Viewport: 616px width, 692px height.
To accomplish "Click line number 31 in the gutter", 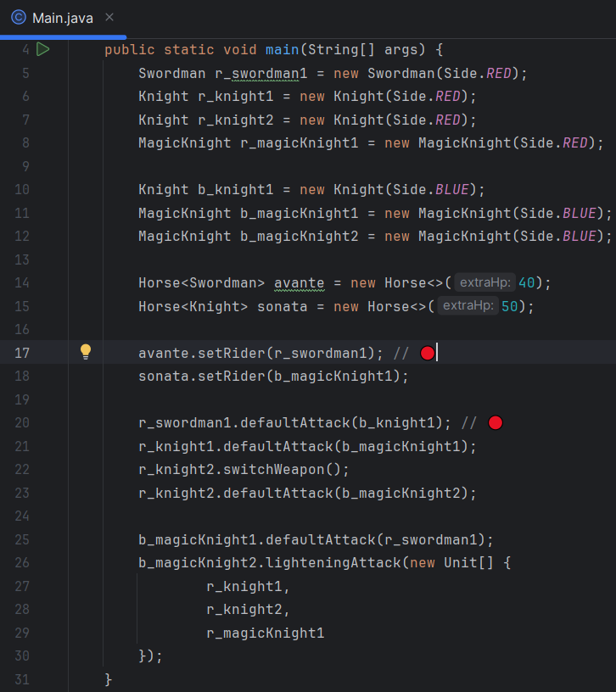I will pos(22,679).
